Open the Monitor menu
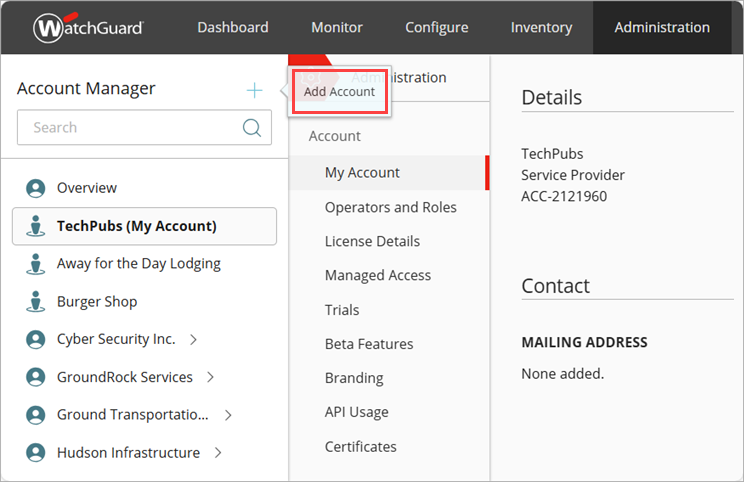Image resolution: width=744 pixels, height=482 pixels. (x=337, y=28)
